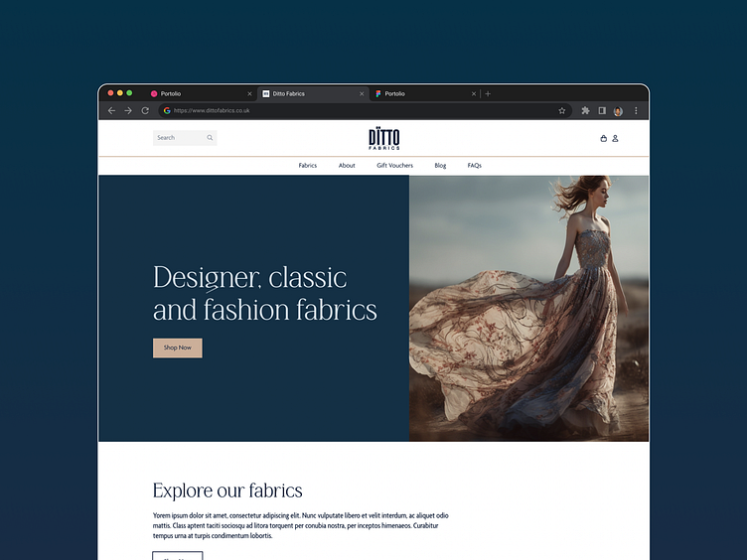
Task: Open Gift Vouchers in the navigation
Action: 395,165
